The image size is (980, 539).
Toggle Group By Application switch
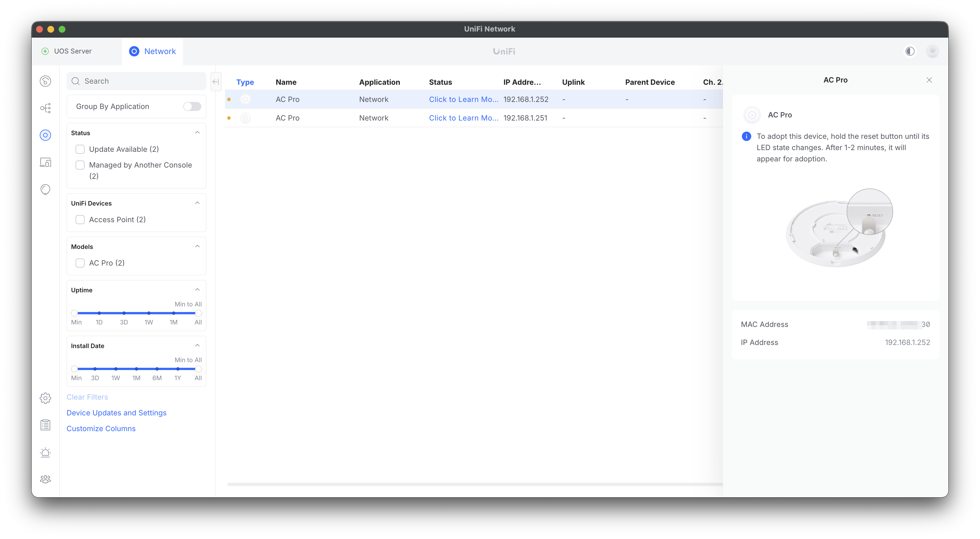click(x=192, y=106)
